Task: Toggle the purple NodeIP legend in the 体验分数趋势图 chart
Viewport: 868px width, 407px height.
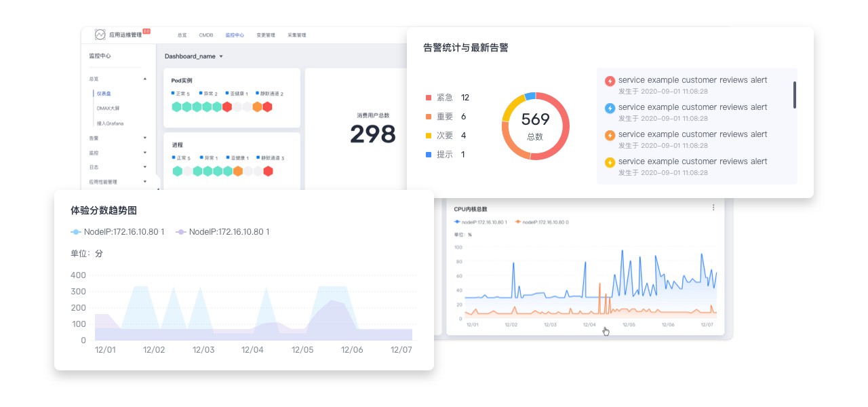Action: [223, 232]
